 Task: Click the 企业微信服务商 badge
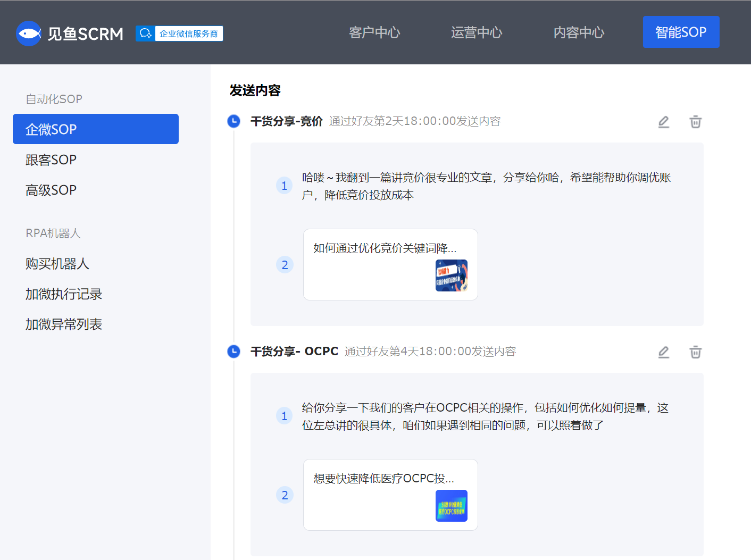pyautogui.click(x=179, y=34)
